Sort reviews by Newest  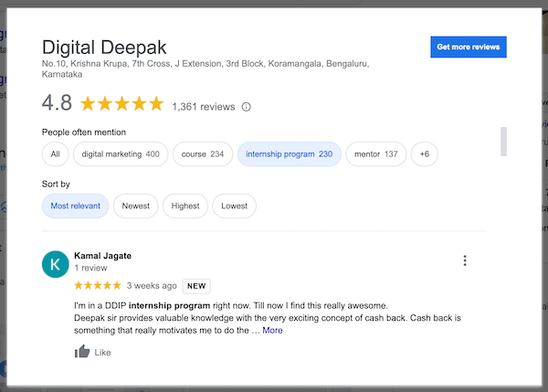tap(135, 206)
